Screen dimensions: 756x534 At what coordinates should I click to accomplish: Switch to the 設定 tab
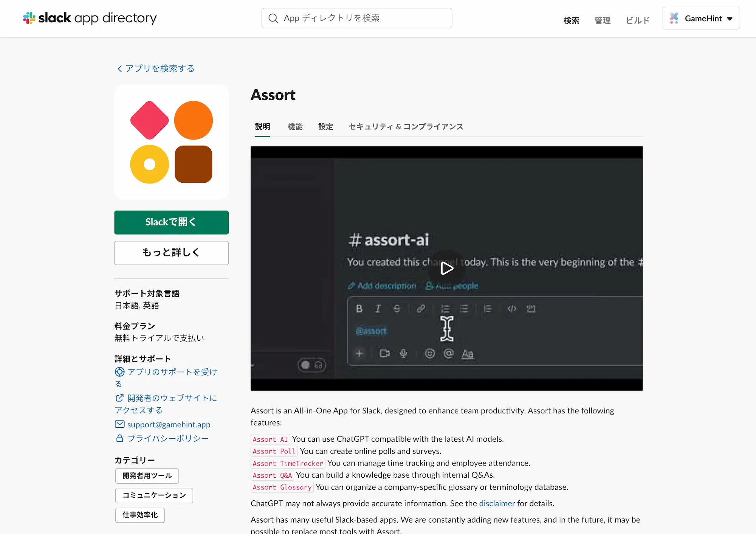(x=325, y=127)
